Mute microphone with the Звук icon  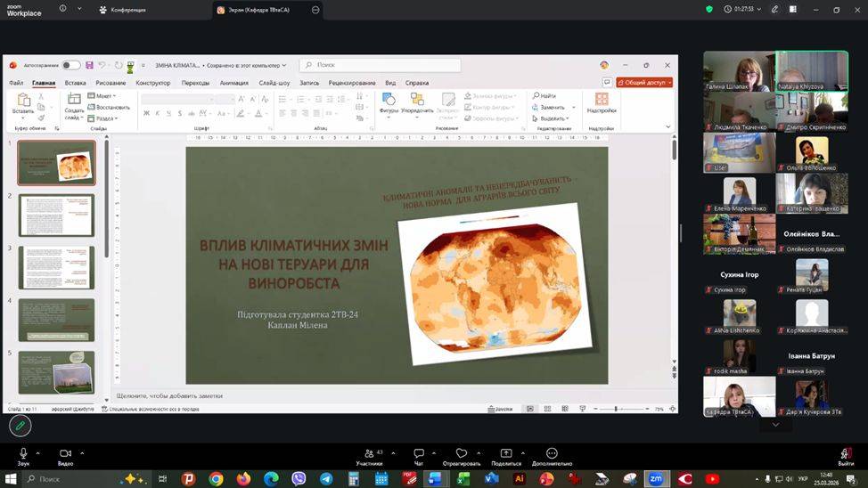pos(23,453)
